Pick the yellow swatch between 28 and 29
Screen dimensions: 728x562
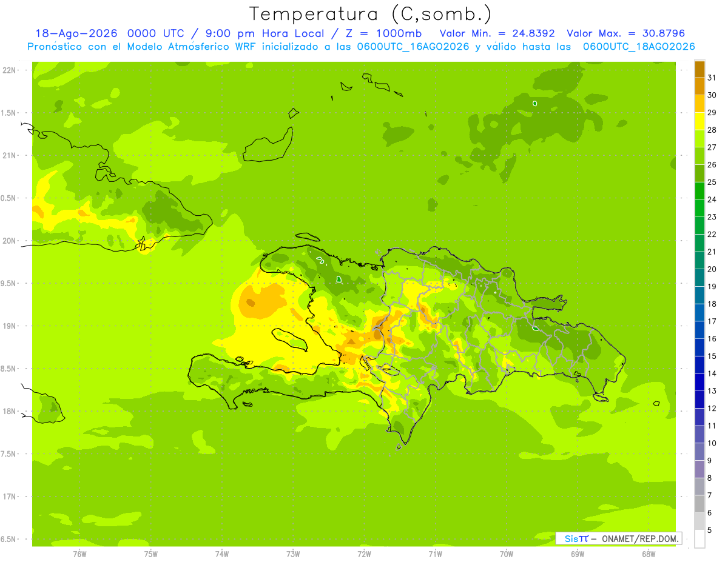[699, 121]
